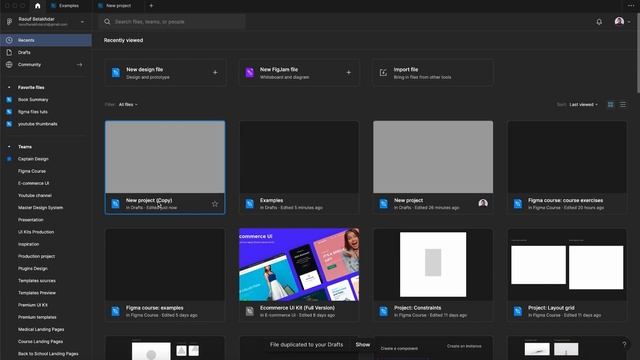Open Inspiration project in sidebar
Viewport: 640px width, 360px height.
click(x=29, y=244)
